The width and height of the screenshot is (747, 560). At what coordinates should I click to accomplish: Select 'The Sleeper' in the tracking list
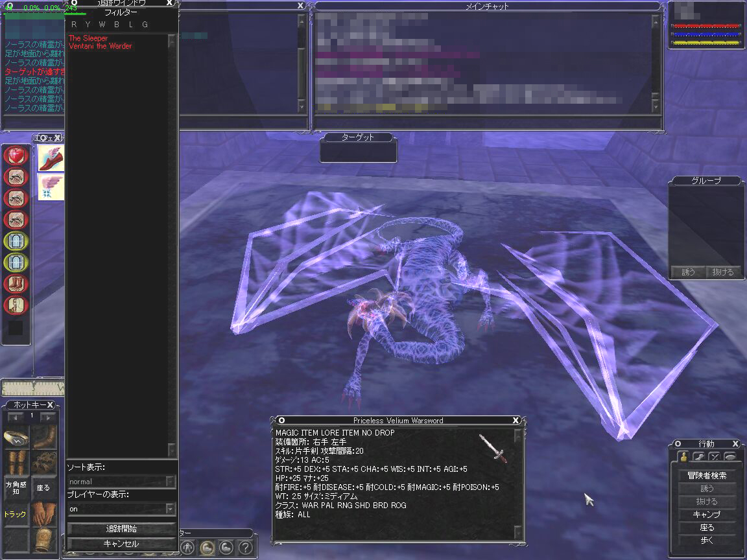coord(88,38)
